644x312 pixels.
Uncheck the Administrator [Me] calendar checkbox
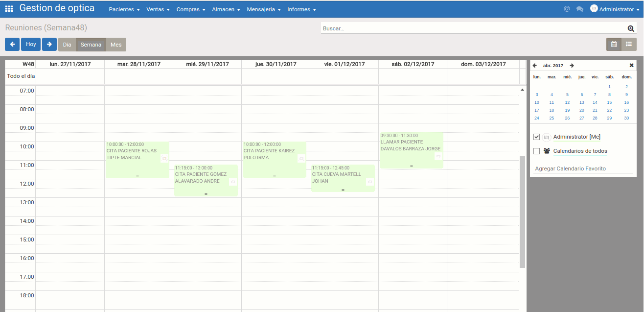click(x=536, y=137)
